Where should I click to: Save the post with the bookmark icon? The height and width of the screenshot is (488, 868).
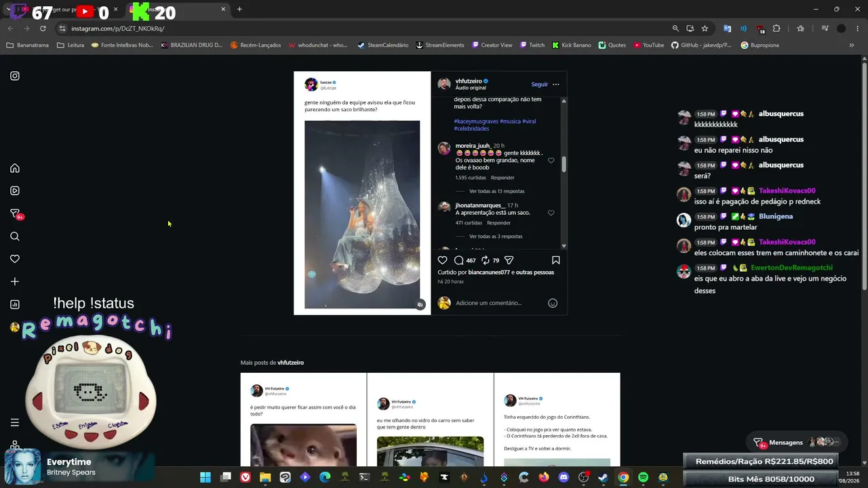[x=556, y=260]
